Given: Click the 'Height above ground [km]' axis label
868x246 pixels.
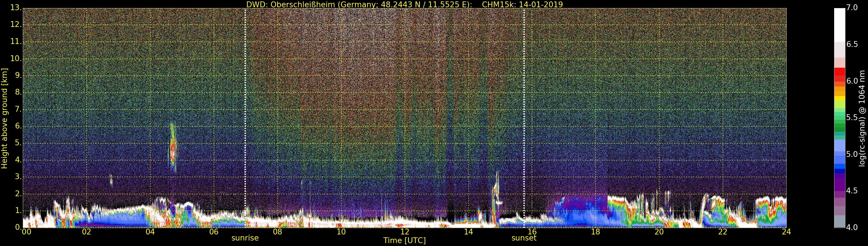Looking at the screenshot, I should click(x=4, y=118).
